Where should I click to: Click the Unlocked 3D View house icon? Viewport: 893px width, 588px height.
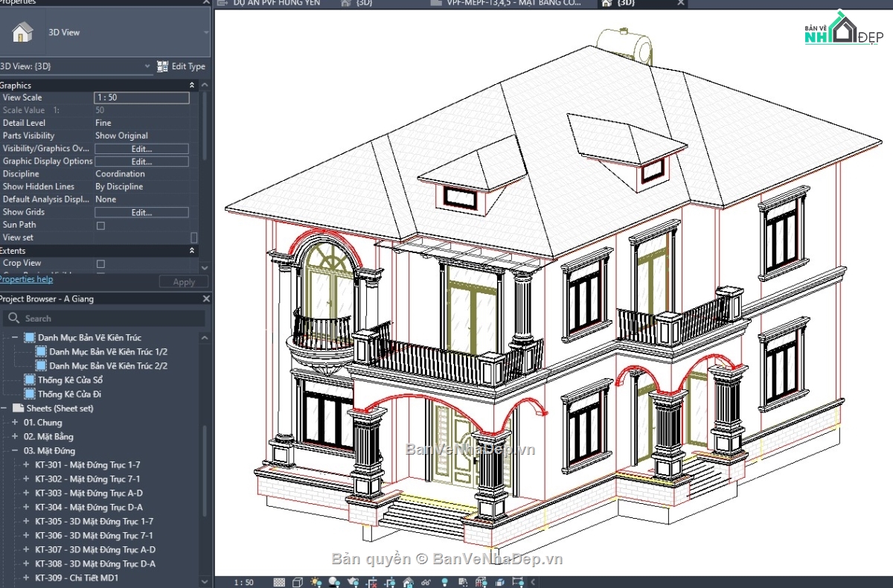click(408, 582)
